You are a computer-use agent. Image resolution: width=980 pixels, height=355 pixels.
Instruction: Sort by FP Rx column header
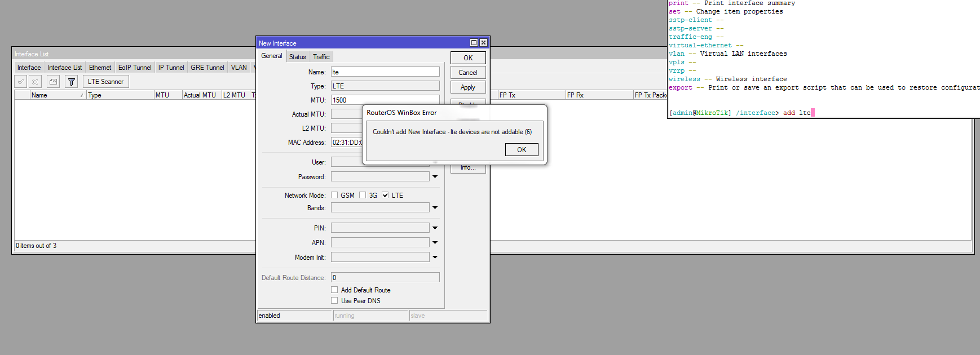coord(599,95)
